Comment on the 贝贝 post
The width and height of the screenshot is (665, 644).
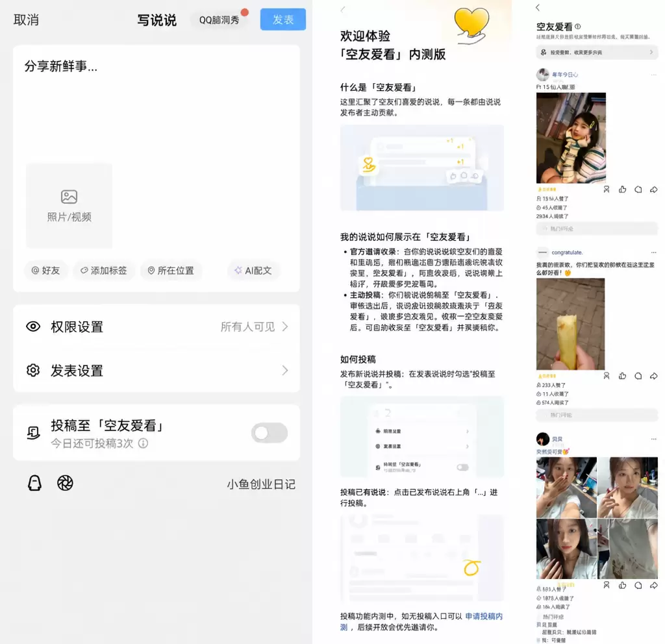[638, 586]
